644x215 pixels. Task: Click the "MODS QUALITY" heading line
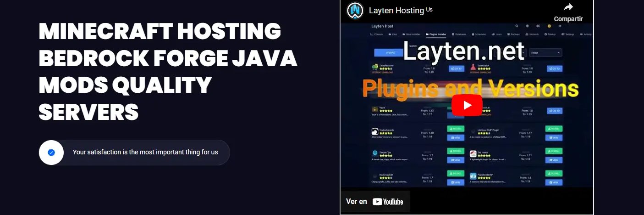(125, 85)
